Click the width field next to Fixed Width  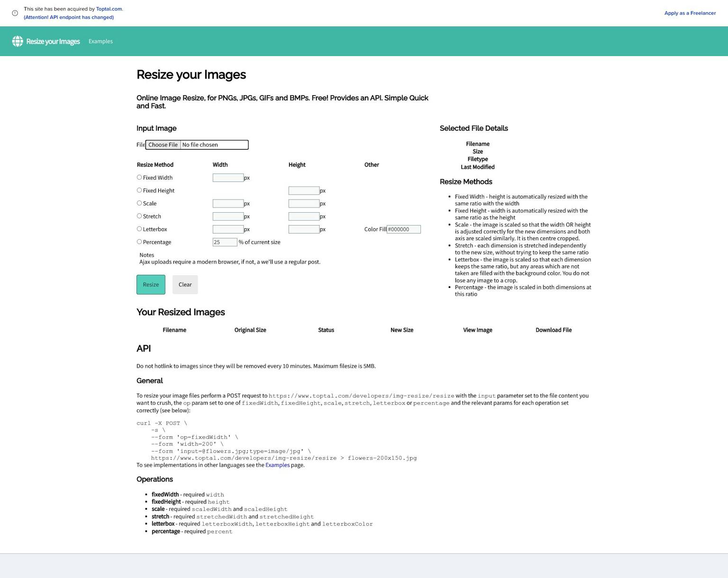228,177
